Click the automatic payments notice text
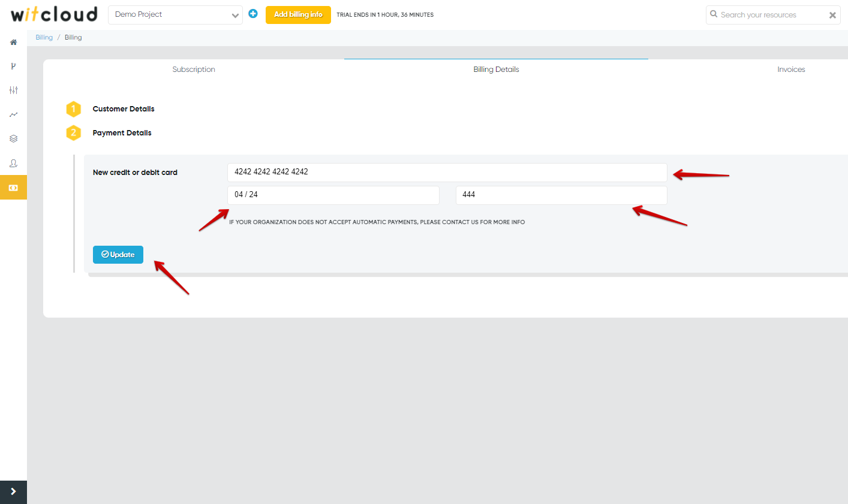The height and width of the screenshot is (504, 848). tap(377, 222)
